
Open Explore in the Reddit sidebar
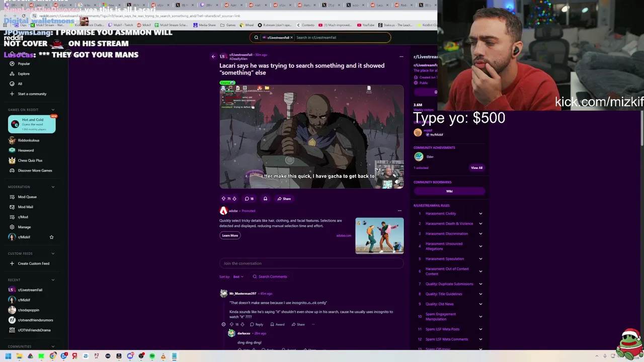24,74
